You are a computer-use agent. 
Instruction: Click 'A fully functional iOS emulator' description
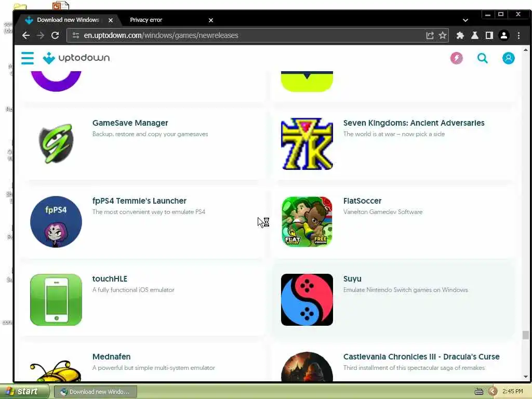tap(134, 290)
